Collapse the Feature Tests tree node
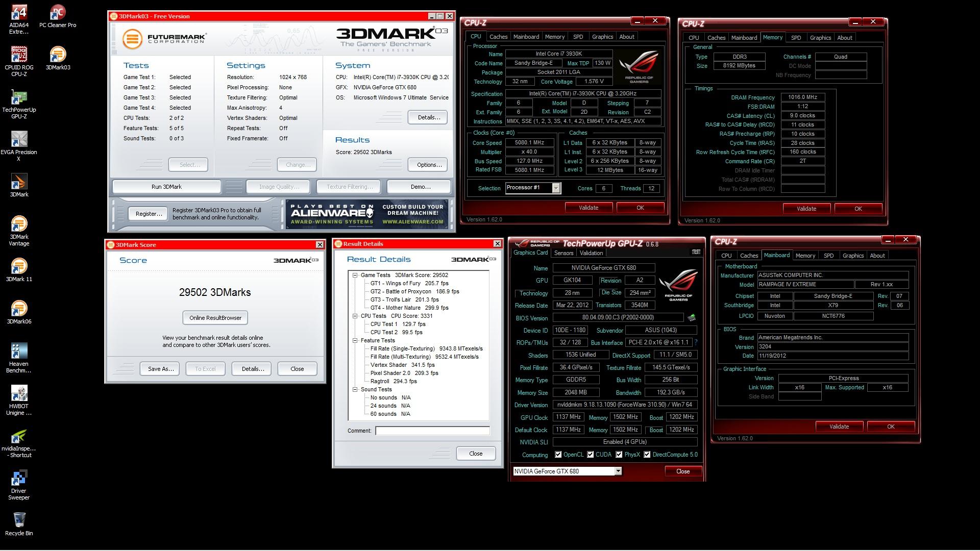 355,340
